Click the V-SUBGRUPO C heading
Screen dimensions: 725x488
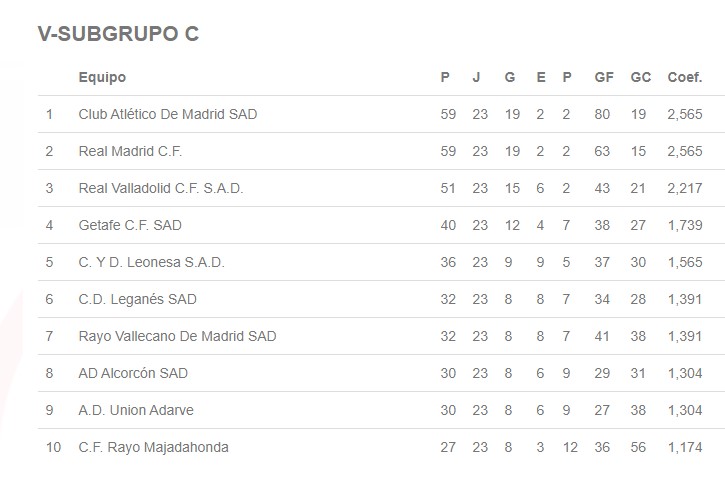coord(118,34)
